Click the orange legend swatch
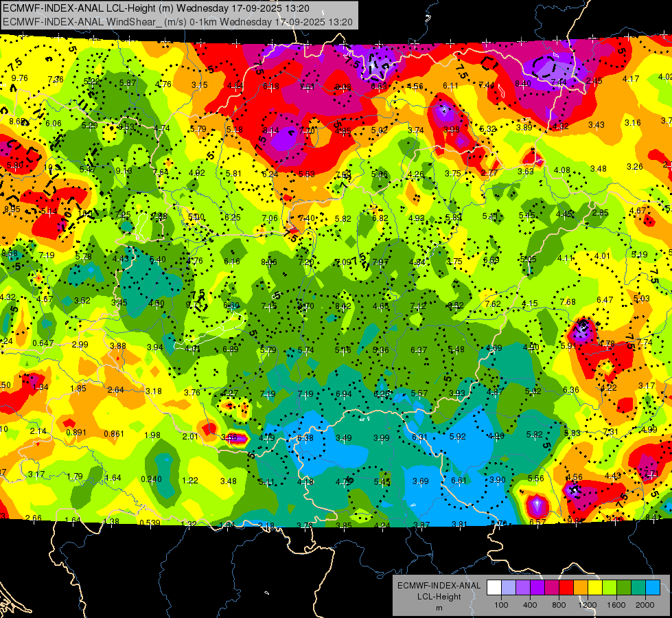The height and width of the screenshot is (618, 672). (x=581, y=588)
